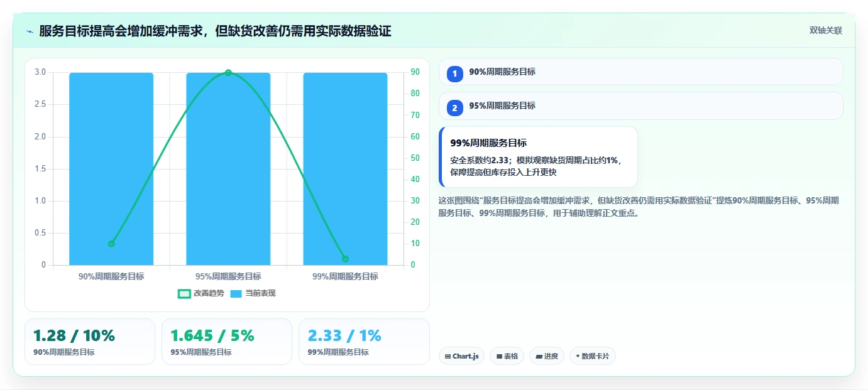Click the blue 当前表现 legend swatch
The height and width of the screenshot is (390, 868).
click(236, 293)
